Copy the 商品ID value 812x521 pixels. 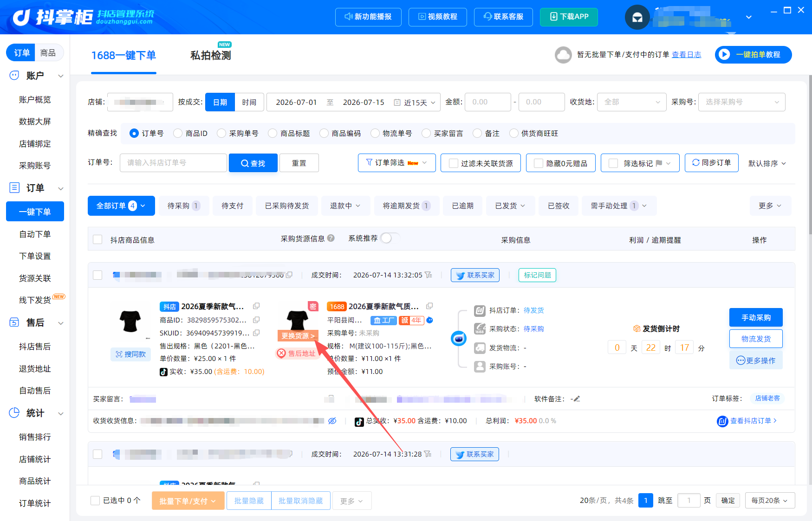click(256, 320)
